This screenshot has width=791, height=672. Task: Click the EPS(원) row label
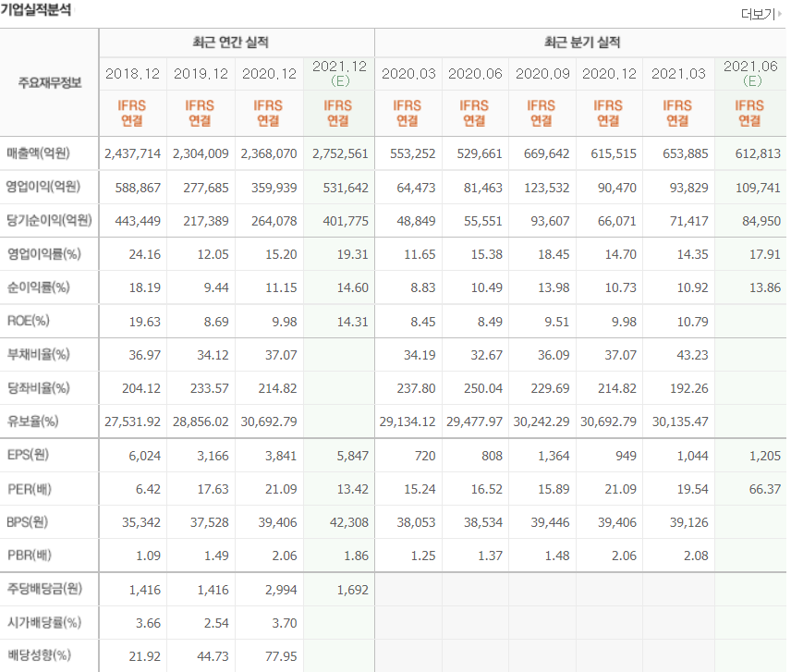coord(29,455)
